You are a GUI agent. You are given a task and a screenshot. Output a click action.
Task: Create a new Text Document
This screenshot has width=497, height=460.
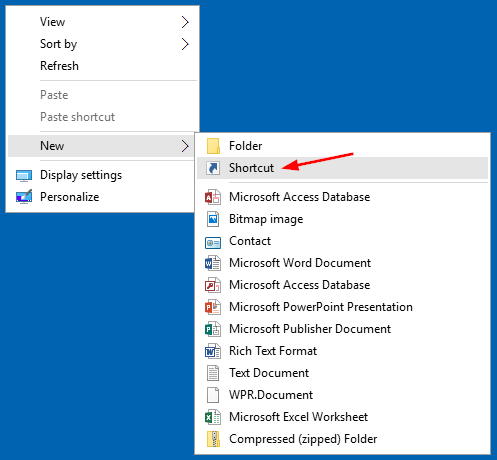[343, 373]
